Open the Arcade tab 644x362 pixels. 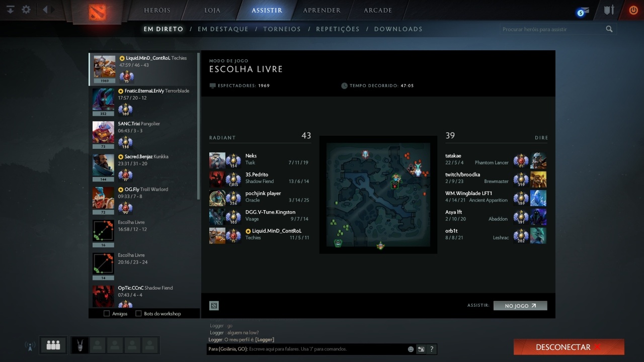(378, 10)
